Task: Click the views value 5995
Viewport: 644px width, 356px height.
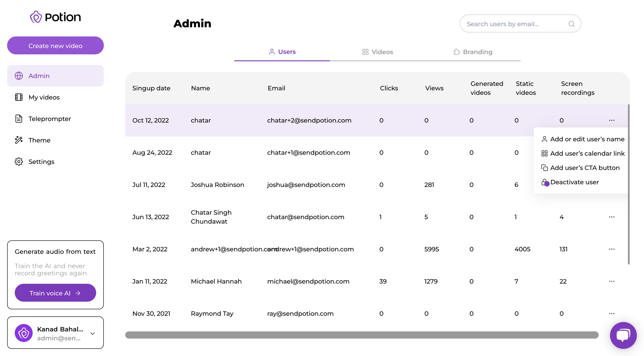Action: coord(432,249)
